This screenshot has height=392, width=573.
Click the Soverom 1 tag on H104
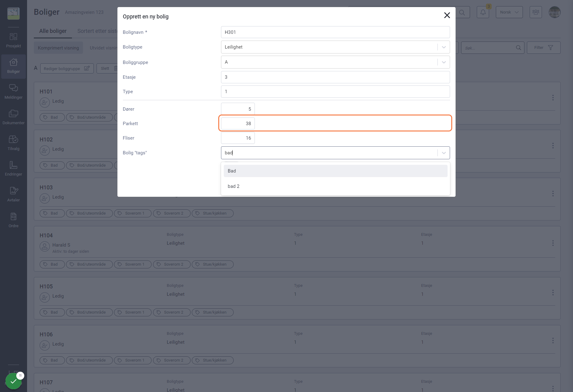point(133,264)
